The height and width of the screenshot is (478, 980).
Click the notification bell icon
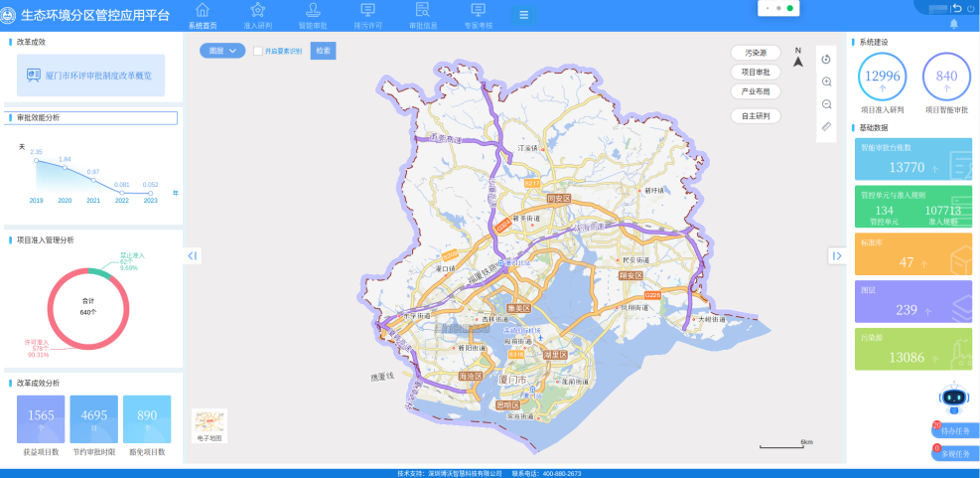pos(954,24)
